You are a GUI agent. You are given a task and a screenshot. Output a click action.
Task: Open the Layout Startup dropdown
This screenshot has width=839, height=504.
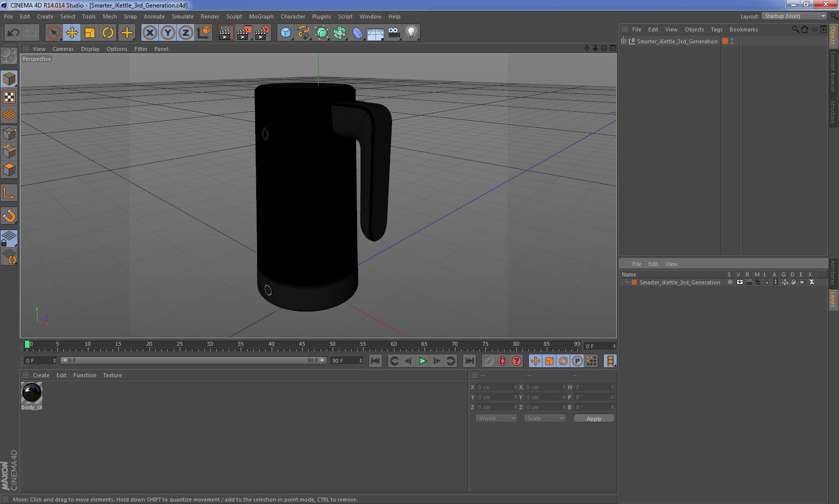coord(795,16)
